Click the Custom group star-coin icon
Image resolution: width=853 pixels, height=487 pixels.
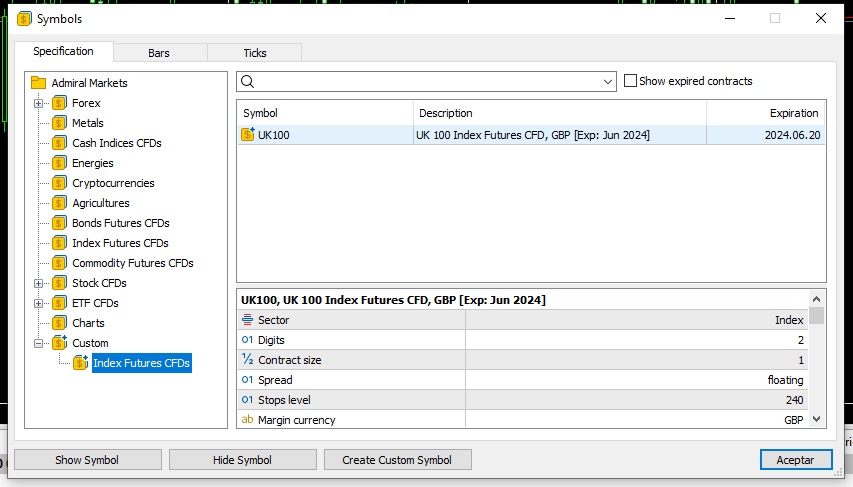point(59,343)
